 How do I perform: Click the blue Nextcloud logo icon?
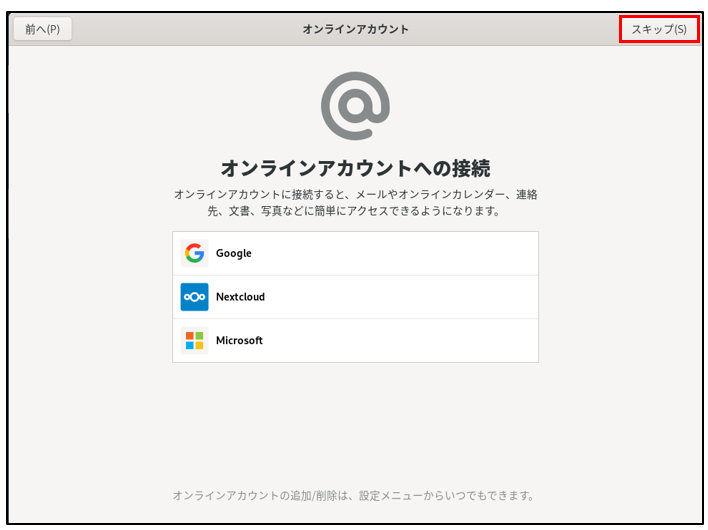click(x=194, y=297)
